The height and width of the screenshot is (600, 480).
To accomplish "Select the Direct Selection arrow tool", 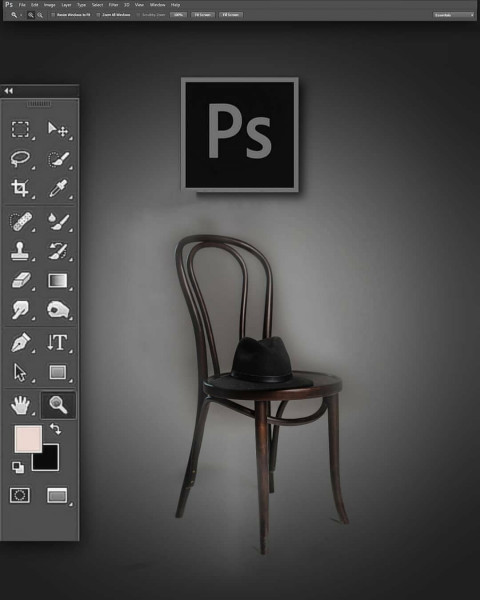I will pos(20,372).
